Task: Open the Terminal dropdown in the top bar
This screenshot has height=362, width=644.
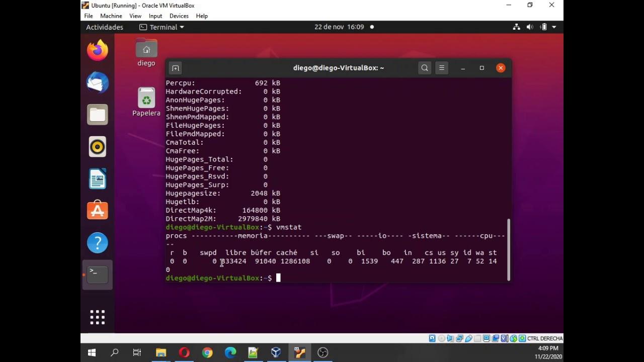Action: (x=161, y=27)
